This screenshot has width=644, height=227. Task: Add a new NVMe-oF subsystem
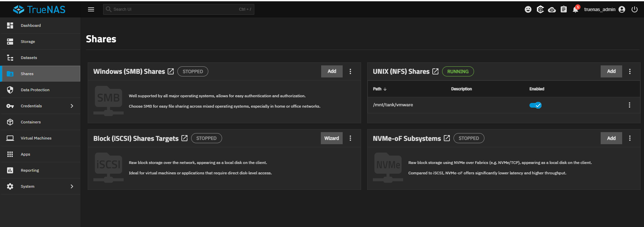click(611, 138)
